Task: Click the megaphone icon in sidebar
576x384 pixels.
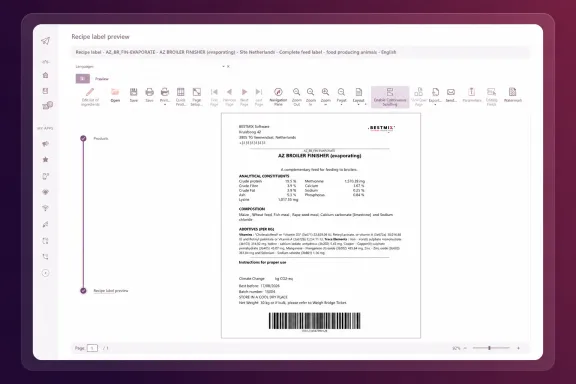Action: tap(46, 144)
